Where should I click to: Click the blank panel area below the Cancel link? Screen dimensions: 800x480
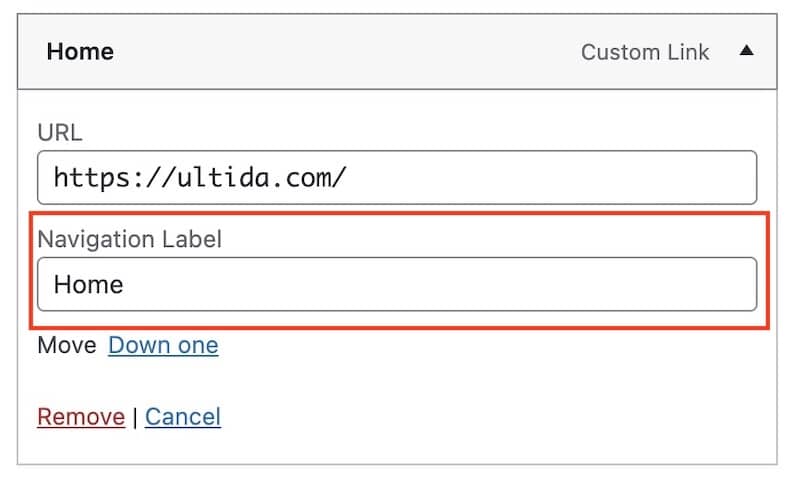point(397,446)
